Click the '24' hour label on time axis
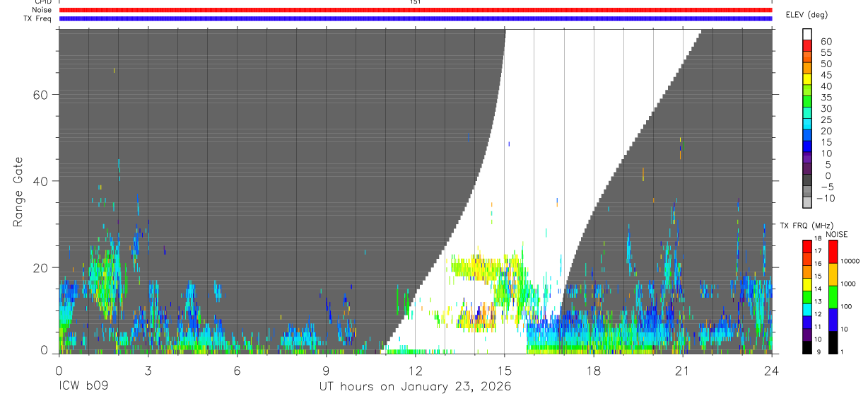Image resolution: width=868 pixels, height=401 pixels. point(771,371)
